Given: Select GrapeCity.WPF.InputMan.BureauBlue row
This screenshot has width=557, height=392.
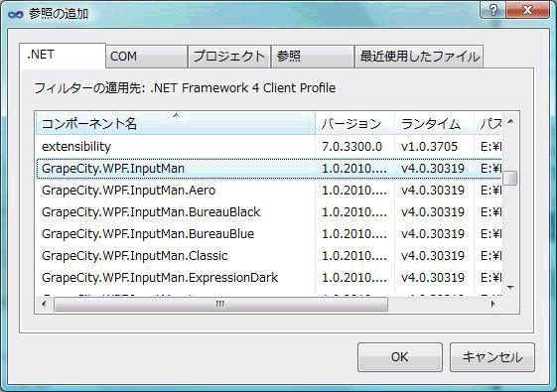Looking at the screenshot, I should 269,234.
